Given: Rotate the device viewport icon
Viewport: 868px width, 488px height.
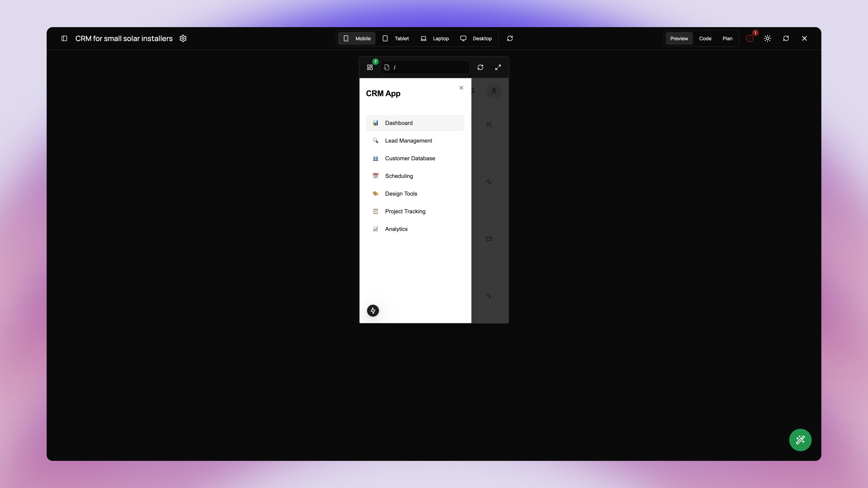Looking at the screenshot, I should click(510, 38).
